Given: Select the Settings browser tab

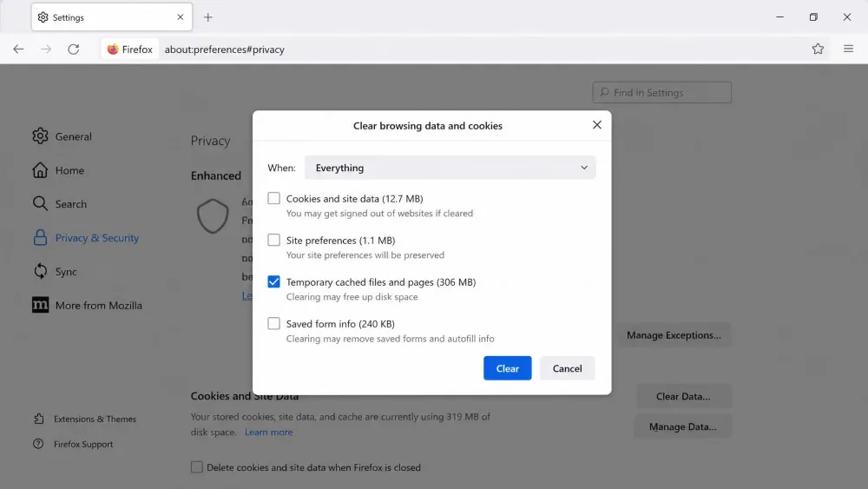Looking at the screenshot, I should 112,17.
